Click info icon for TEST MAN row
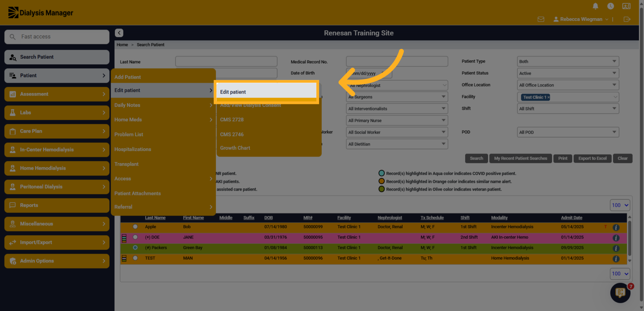This screenshot has height=311, width=644. pos(616,259)
